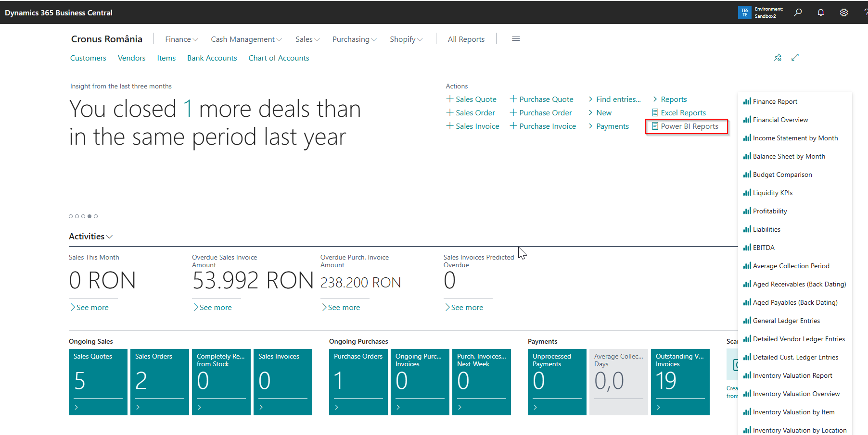
Task: Expand the Sales menu
Action: click(x=307, y=39)
